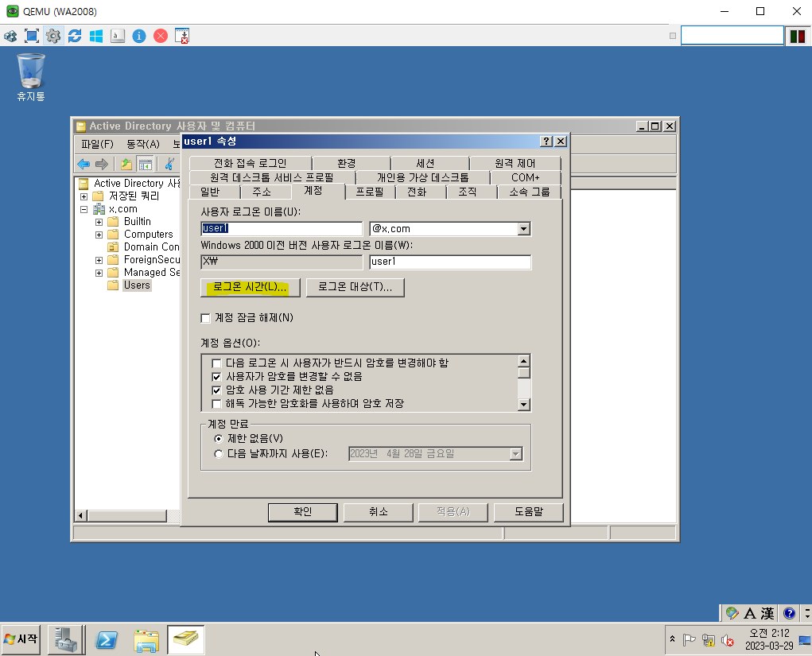Click the user1 properties help ? button
The image size is (812, 656).
point(546,142)
